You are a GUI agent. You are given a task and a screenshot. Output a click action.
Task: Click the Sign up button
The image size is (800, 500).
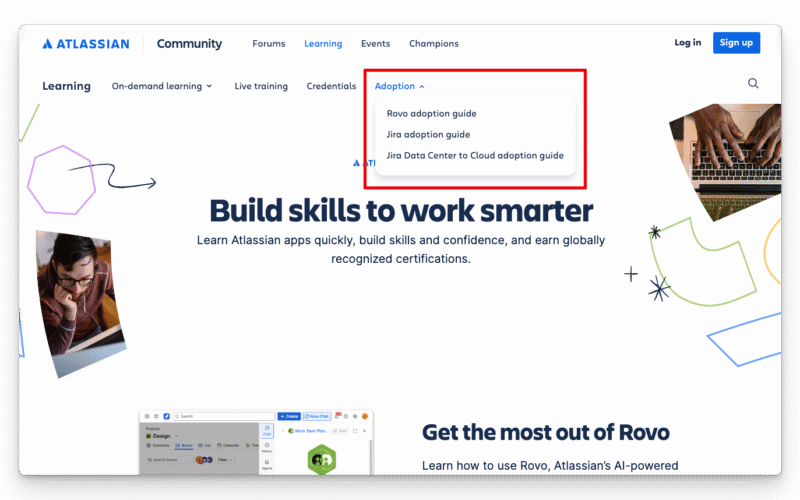[736, 43]
